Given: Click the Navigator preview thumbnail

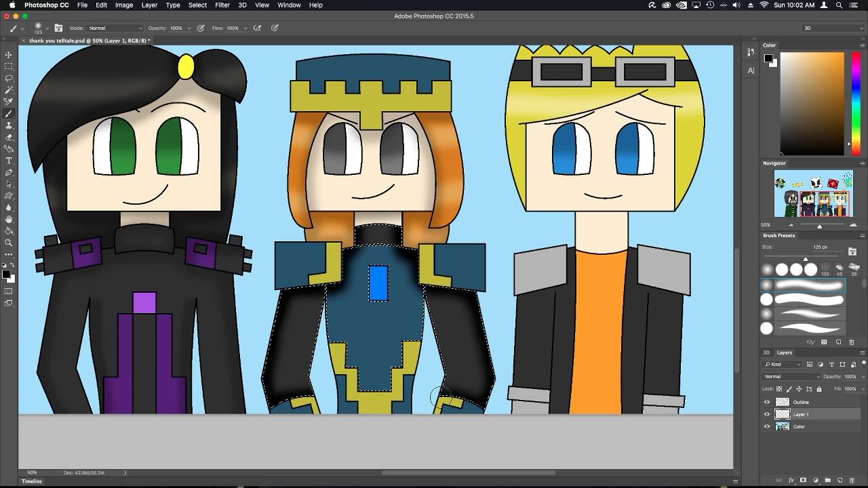Looking at the screenshot, I should tap(814, 193).
